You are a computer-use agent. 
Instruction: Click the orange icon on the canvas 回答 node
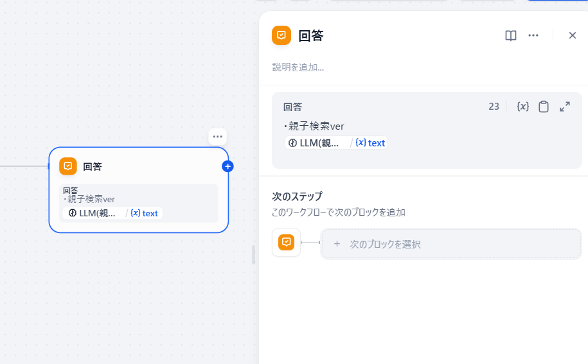(68, 166)
